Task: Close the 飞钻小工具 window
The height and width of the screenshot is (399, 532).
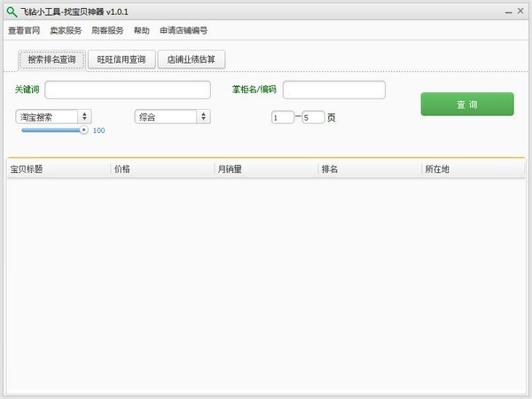Action: click(x=520, y=11)
